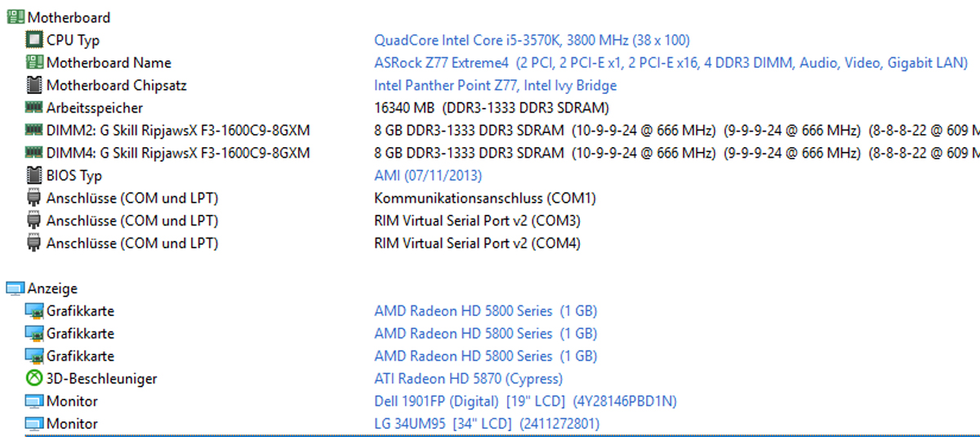980x437 pixels.
Task: Click the Motherboard Name board icon
Action: [33, 62]
